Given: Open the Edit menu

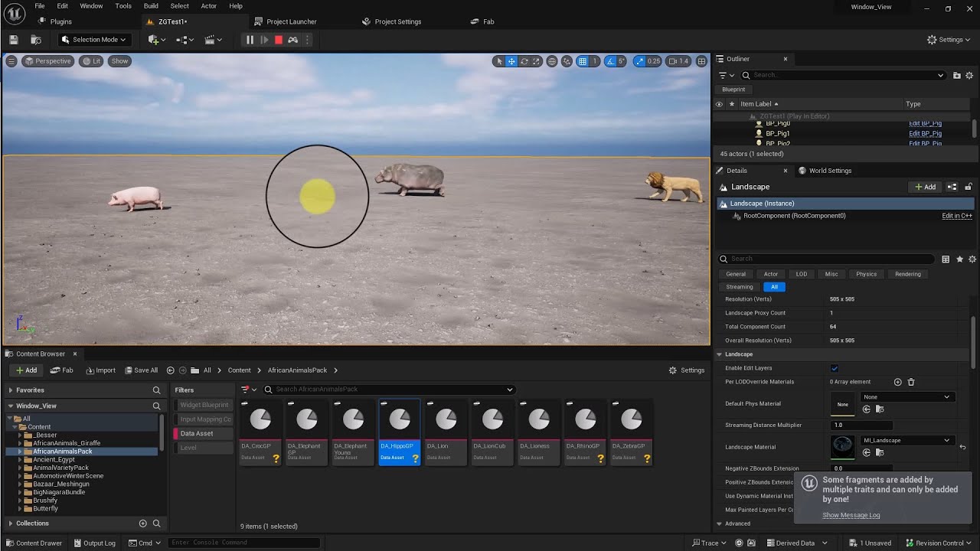Looking at the screenshot, I should point(62,6).
